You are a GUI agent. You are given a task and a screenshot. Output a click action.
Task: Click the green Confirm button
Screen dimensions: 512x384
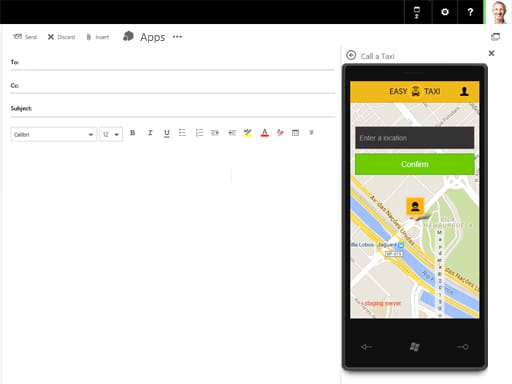[x=414, y=164]
